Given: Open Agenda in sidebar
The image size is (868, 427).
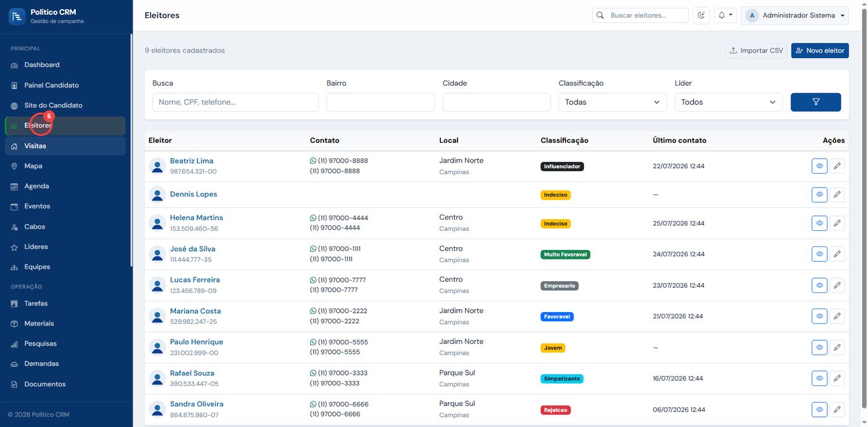Looking at the screenshot, I should tap(65, 186).
